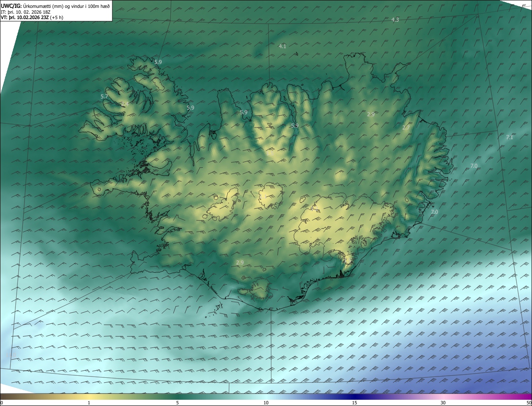Image resolution: width=532 pixels, height=406 pixels.
Task: Click the colorbar tick label '0'
Action: point(2,403)
